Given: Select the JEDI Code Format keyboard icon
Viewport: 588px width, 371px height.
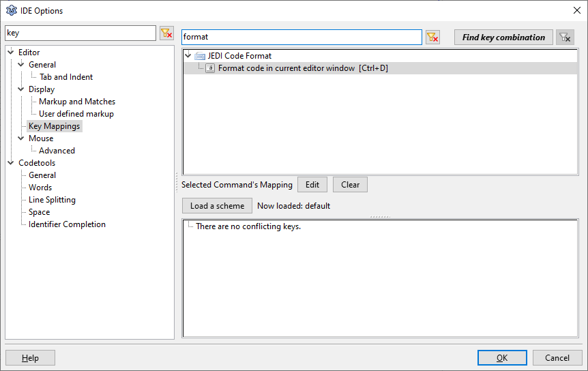Looking at the screenshot, I should click(200, 56).
